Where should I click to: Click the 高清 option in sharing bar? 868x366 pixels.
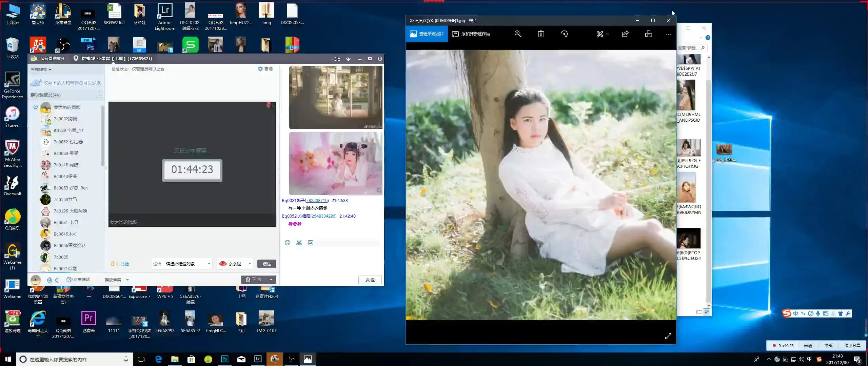click(808, 346)
